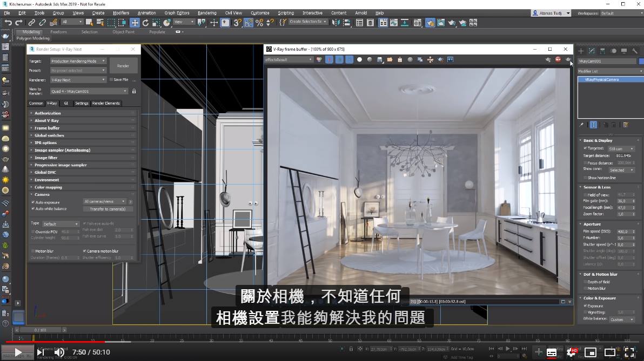
Task: Open View to Render dropdown Quad 4
Action: (x=89, y=91)
